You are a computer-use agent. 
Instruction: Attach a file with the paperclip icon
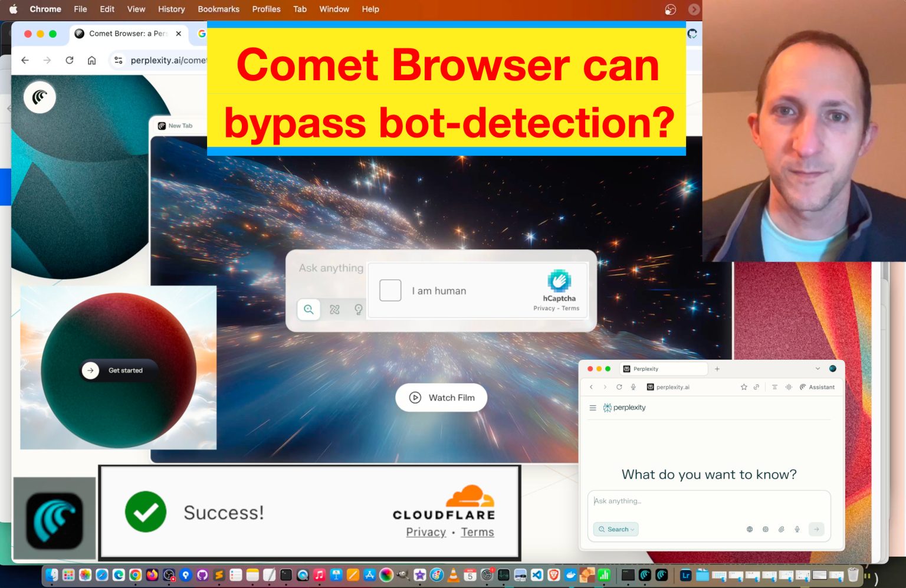point(781,529)
